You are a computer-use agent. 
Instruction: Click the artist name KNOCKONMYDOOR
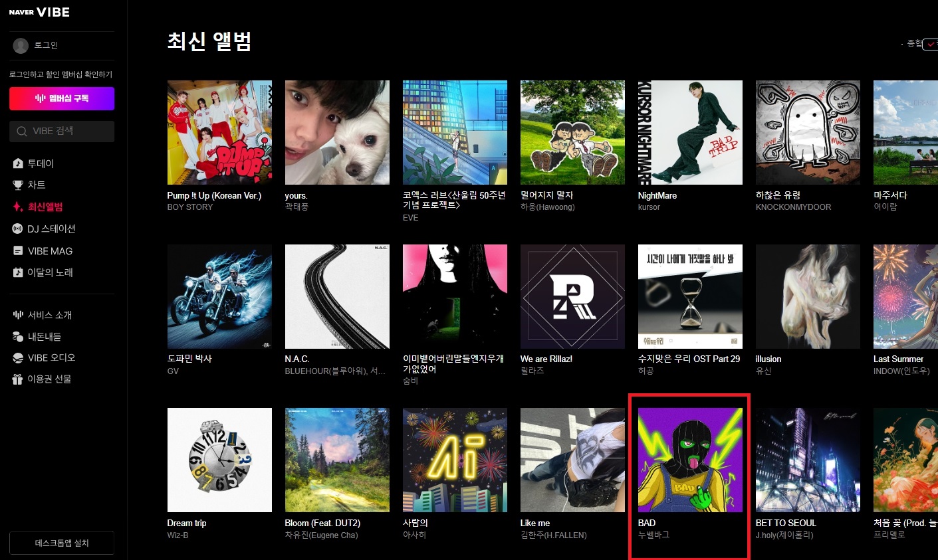coord(794,207)
